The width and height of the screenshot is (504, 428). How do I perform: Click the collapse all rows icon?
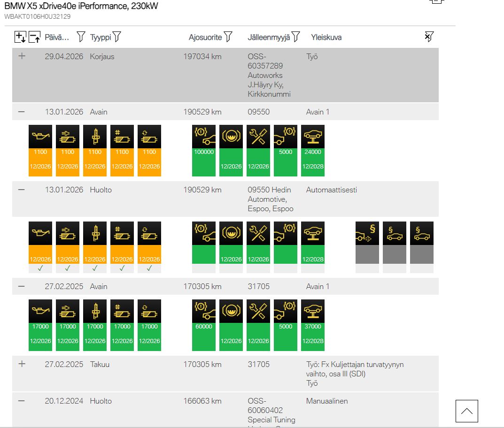coord(34,37)
